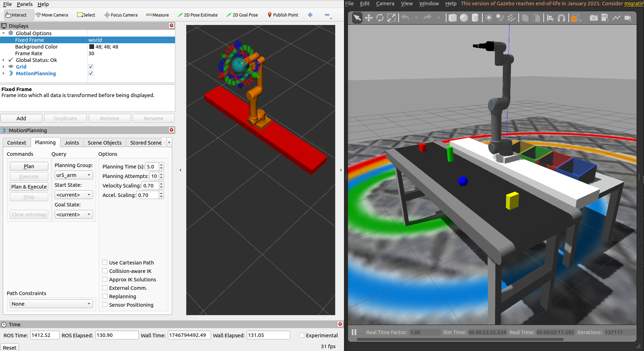
Task: Open the Planning Group dropdown
Action: [74, 175]
